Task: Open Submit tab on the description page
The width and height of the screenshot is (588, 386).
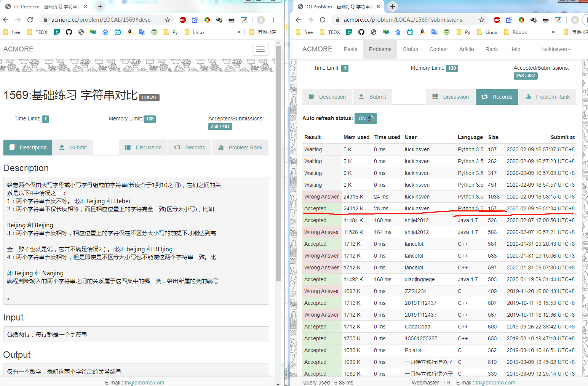Action: [73, 147]
